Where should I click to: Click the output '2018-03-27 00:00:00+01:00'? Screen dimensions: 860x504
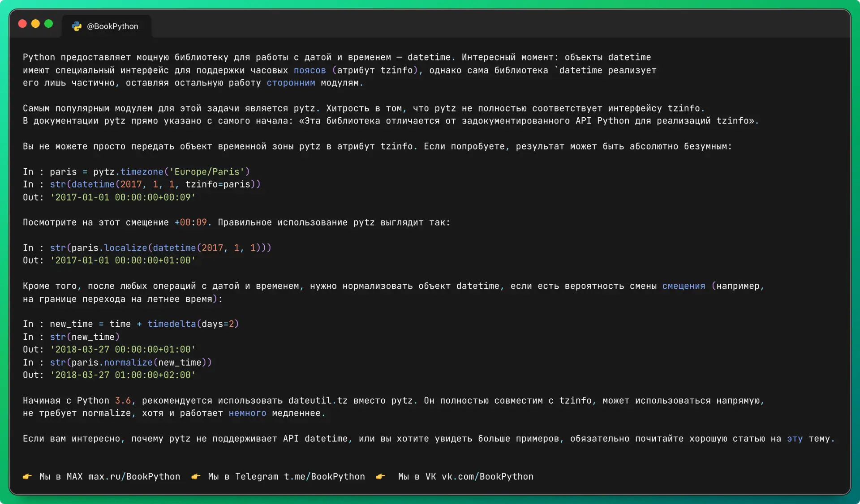[x=123, y=350]
